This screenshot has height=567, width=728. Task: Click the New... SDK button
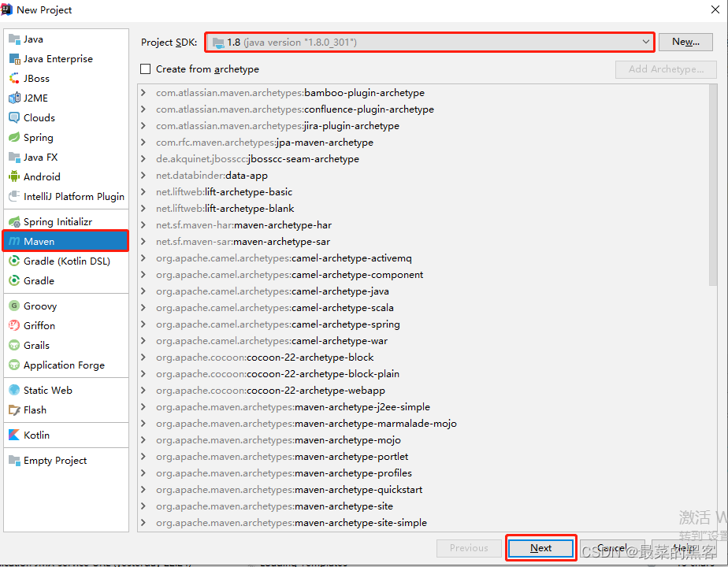[685, 42]
